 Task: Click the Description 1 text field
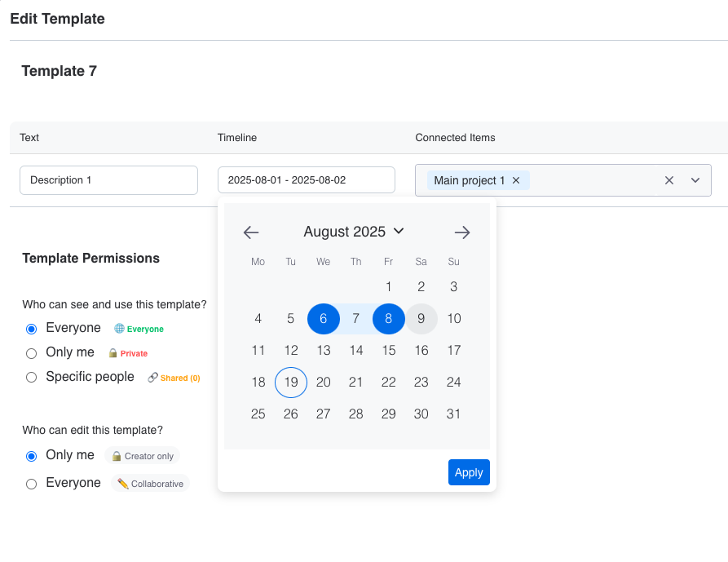(108, 180)
